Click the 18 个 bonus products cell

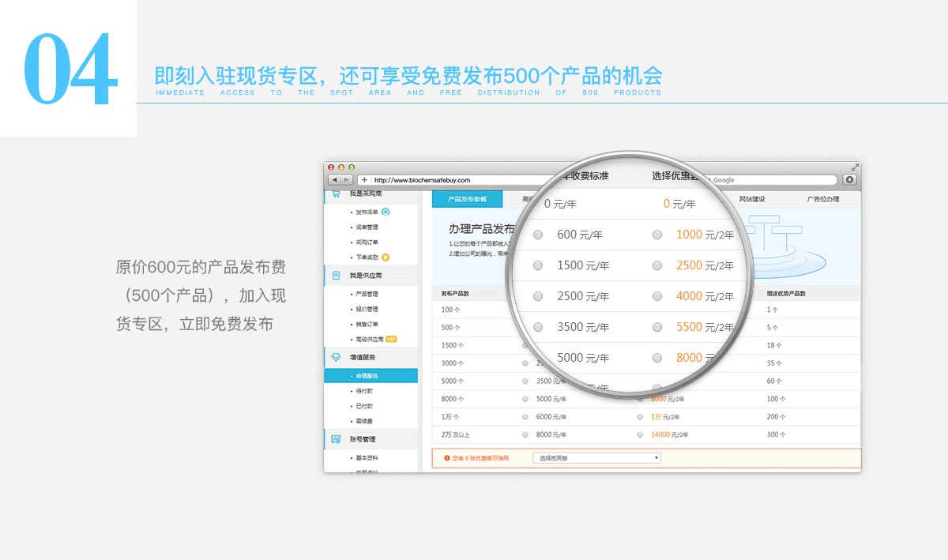tap(773, 345)
